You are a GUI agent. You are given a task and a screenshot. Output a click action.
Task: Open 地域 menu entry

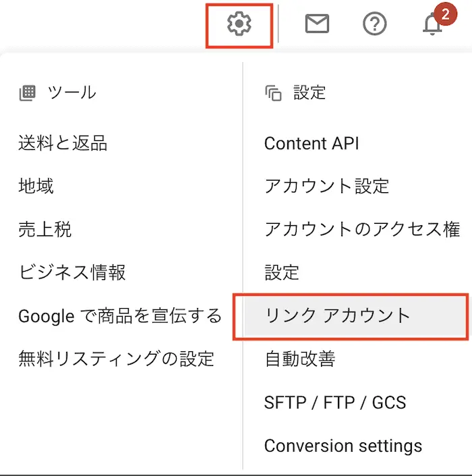pos(36,186)
